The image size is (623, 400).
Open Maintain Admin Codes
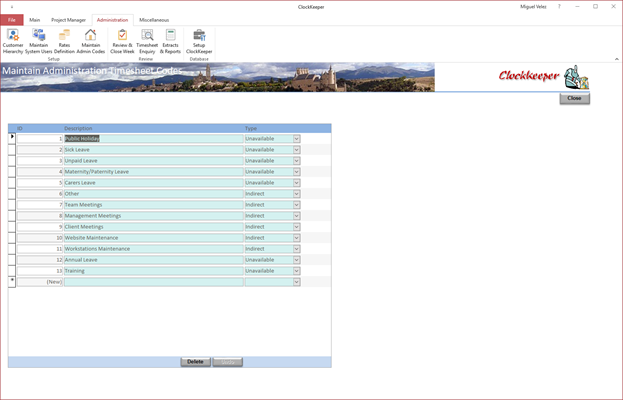[91, 41]
